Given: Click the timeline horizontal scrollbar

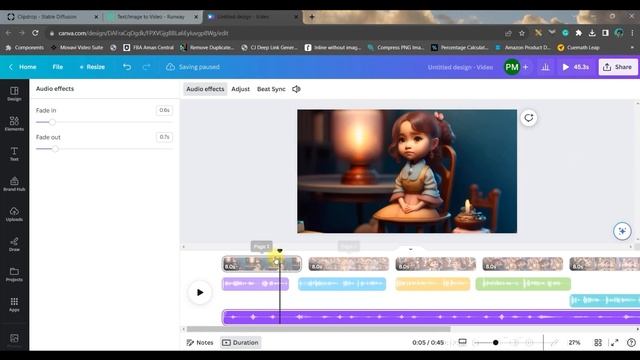Looking at the screenshot, I should click(x=318, y=329).
